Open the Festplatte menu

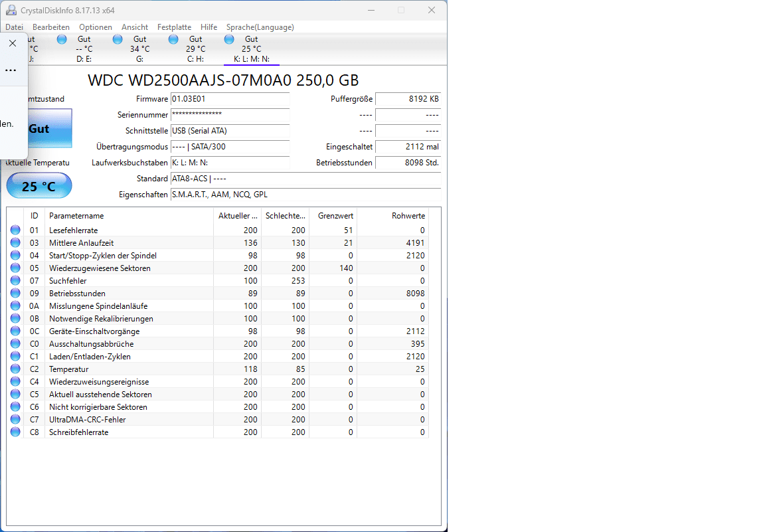click(174, 27)
